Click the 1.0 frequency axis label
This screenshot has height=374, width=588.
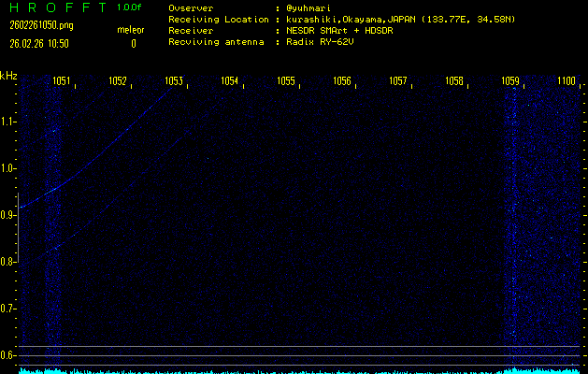coord(8,168)
